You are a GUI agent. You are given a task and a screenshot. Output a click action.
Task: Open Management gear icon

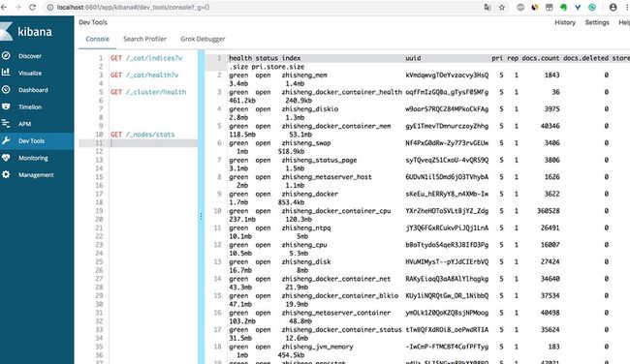pos(6,174)
